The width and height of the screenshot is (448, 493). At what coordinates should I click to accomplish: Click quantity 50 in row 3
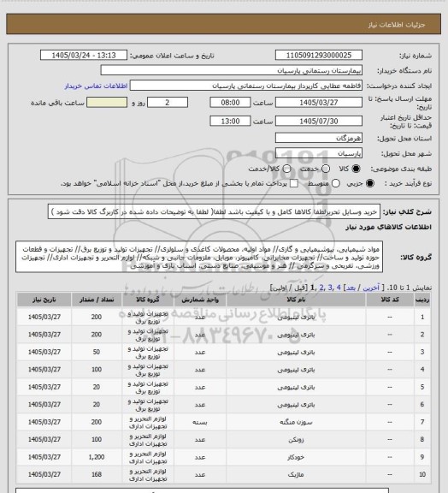point(97,352)
